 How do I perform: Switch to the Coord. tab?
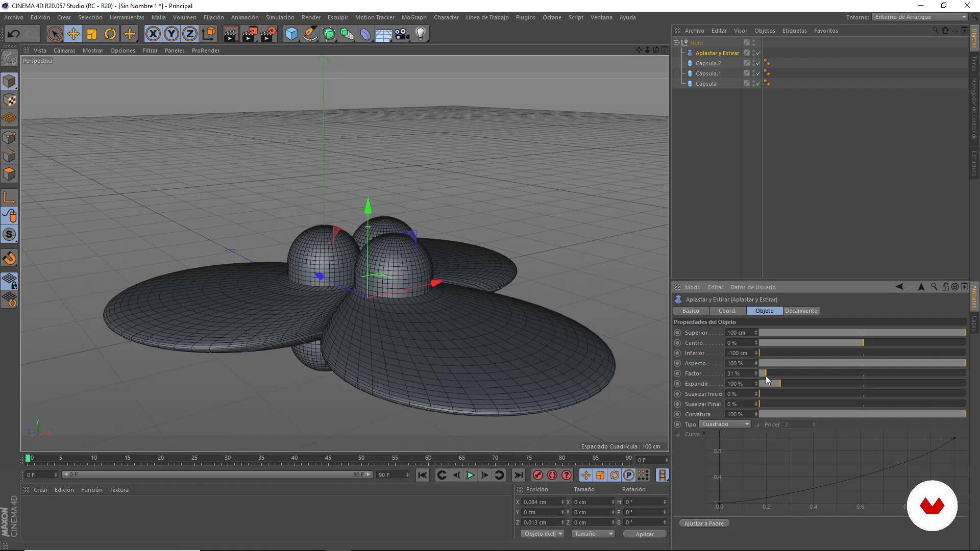coord(727,311)
